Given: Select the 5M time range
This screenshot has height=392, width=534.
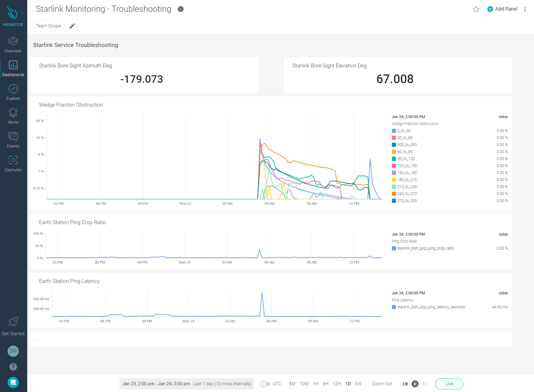Looking at the screenshot, I should pyautogui.click(x=292, y=384).
